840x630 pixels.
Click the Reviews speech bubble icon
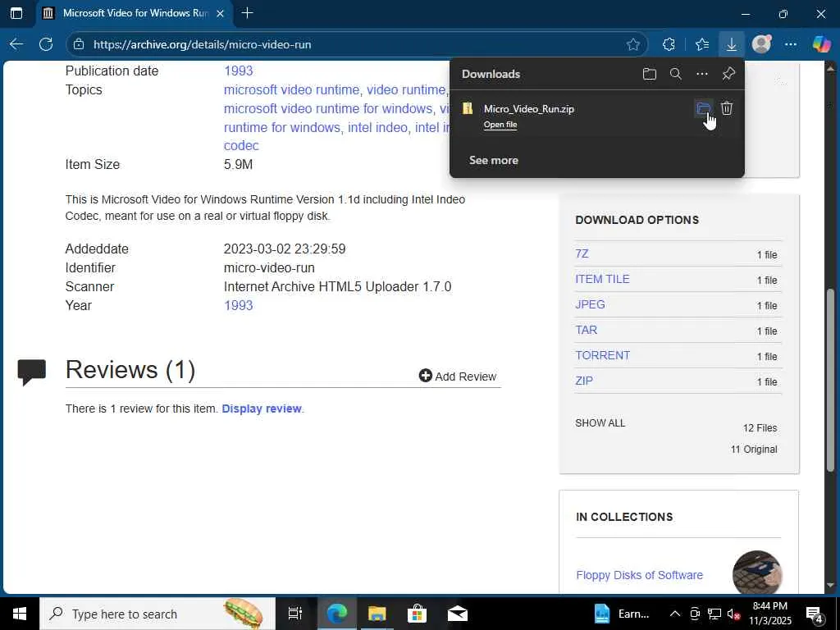click(32, 372)
